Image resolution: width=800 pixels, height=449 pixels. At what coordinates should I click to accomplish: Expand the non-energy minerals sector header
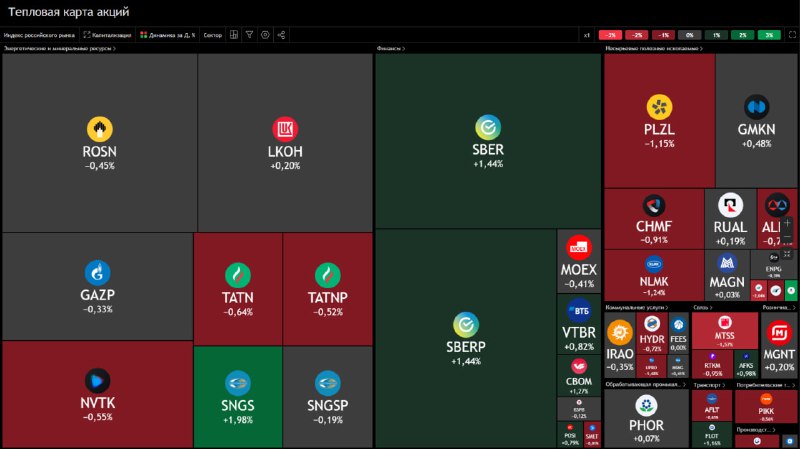654,48
